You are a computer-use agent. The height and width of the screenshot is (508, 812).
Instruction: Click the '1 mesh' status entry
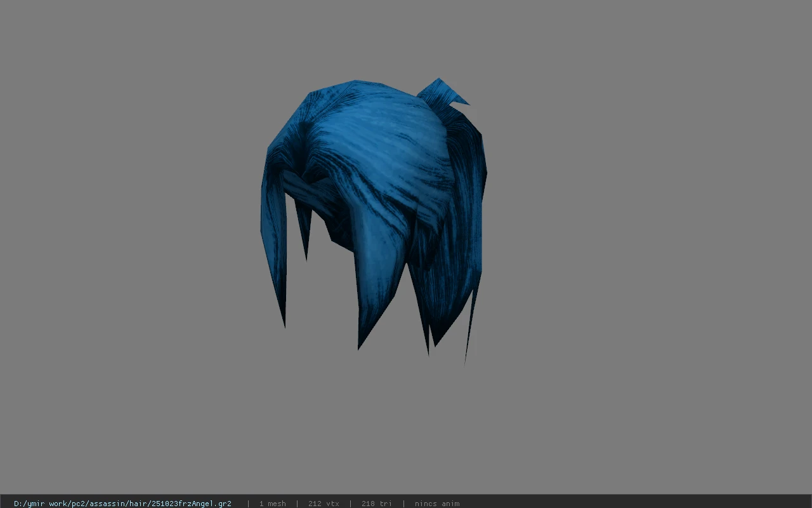coord(272,504)
